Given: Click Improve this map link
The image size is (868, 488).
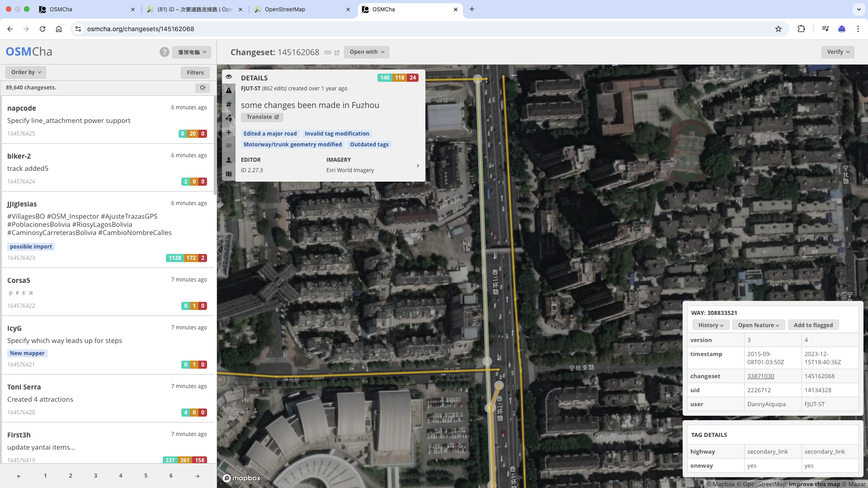Looking at the screenshot, I should pyautogui.click(x=814, y=484).
